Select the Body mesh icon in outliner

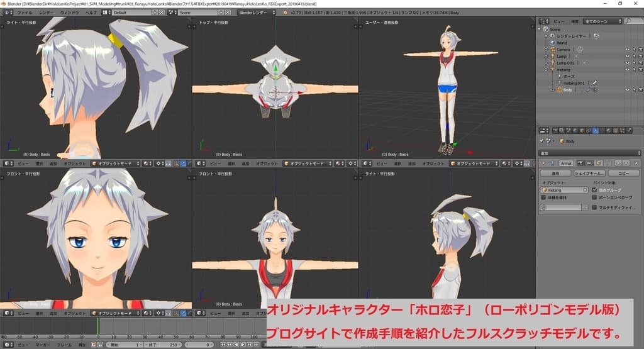(558, 90)
